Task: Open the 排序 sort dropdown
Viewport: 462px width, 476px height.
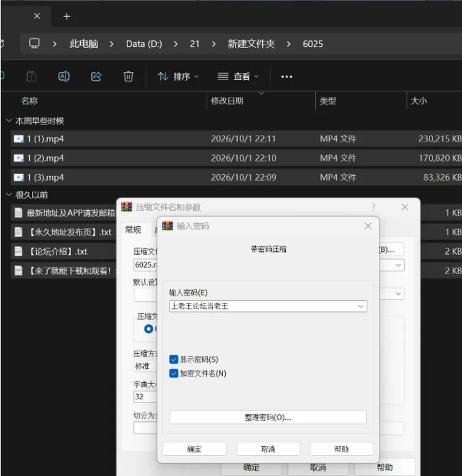Action: [x=178, y=77]
